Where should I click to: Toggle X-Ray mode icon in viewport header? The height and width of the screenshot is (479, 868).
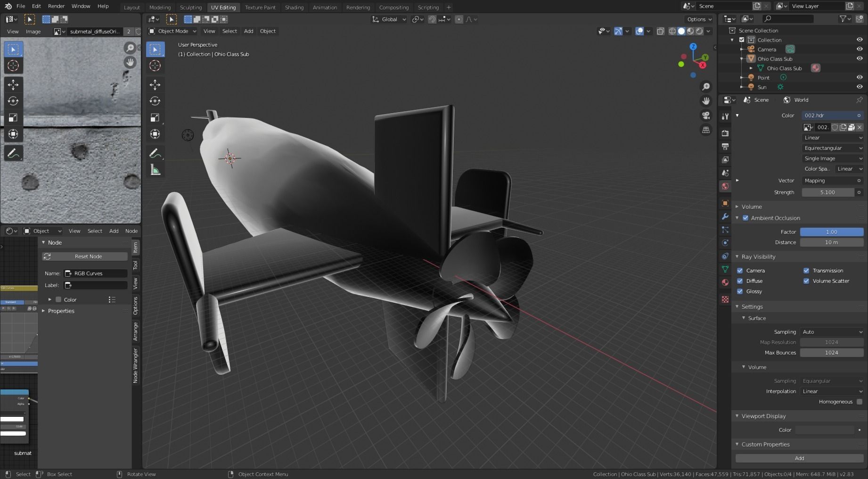[661, 31]
